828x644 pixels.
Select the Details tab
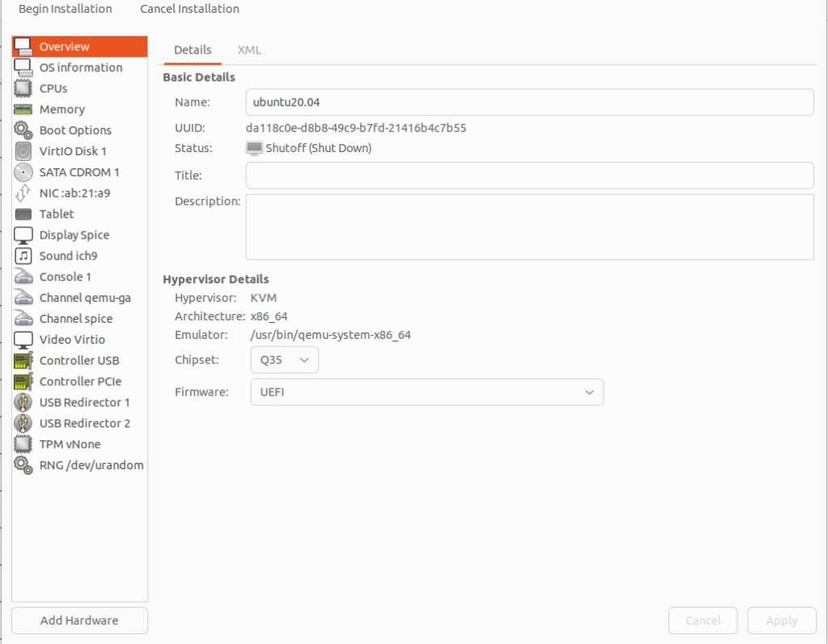pyautogui.click(x=193, y=50)
